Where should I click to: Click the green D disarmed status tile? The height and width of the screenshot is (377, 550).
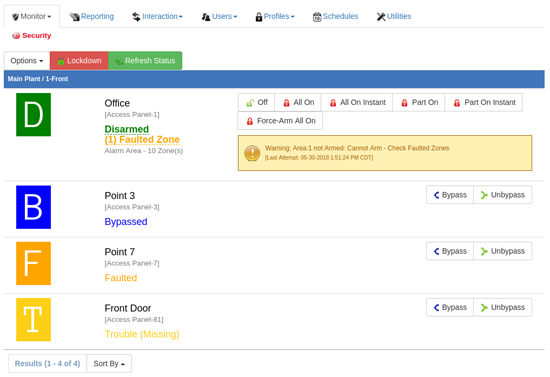coord(33,115)
